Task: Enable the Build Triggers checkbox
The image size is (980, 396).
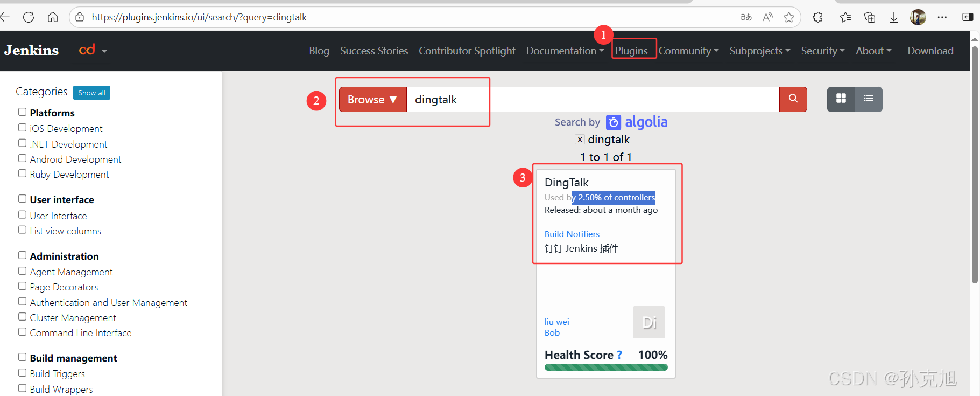Action: pos(22,373)
